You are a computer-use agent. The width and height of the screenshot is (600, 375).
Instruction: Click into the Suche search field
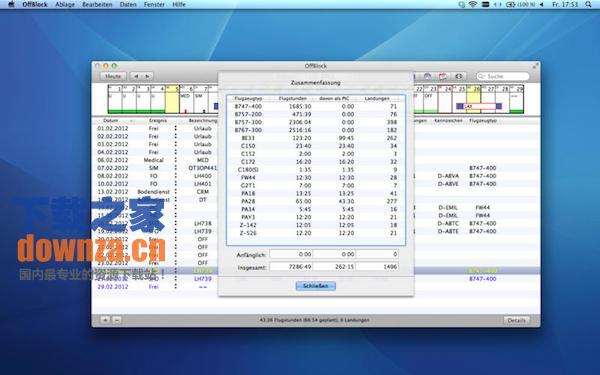point(503,77)
